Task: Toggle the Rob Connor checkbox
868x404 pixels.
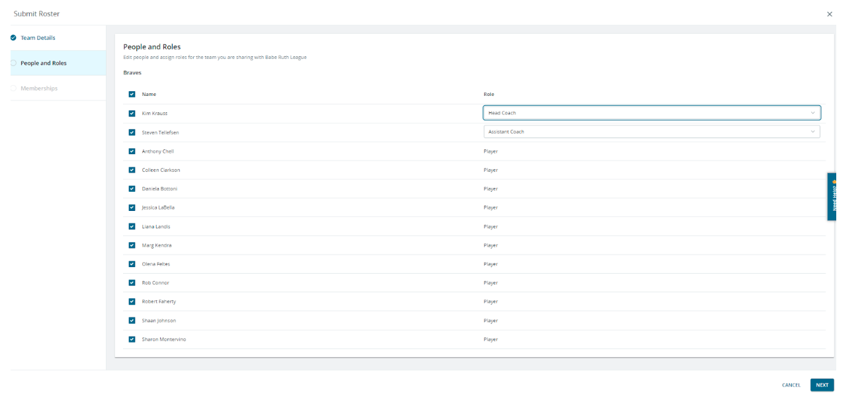Action: pyautogui.click(x=132, y=283)
